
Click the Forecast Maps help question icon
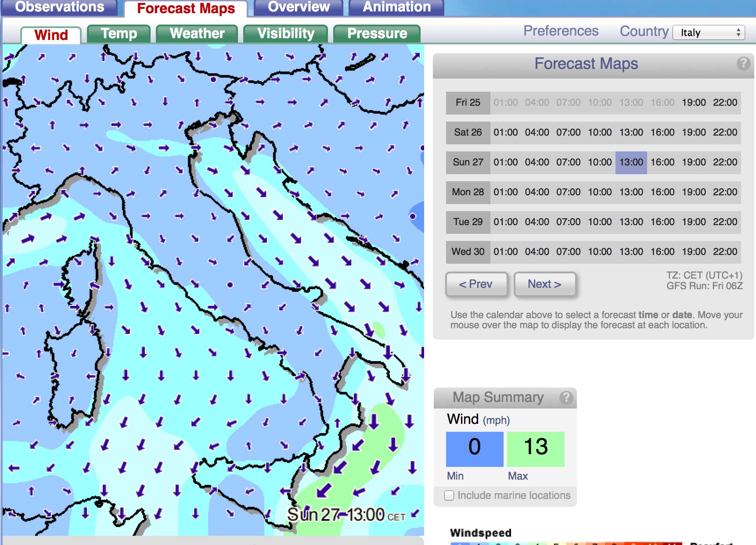click(x=743, y=64)
